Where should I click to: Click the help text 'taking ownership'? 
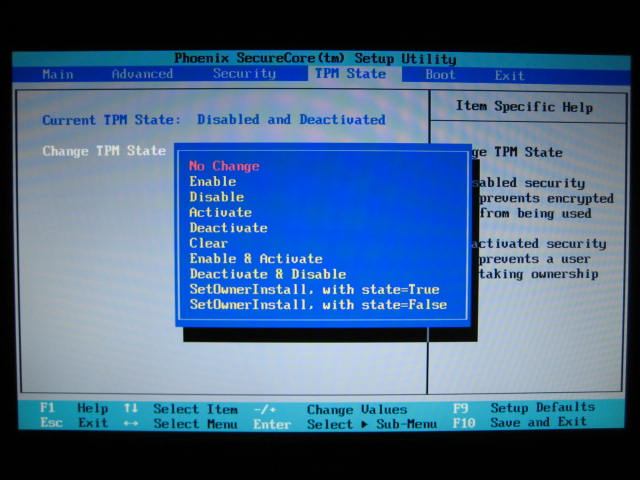[539, 274]
